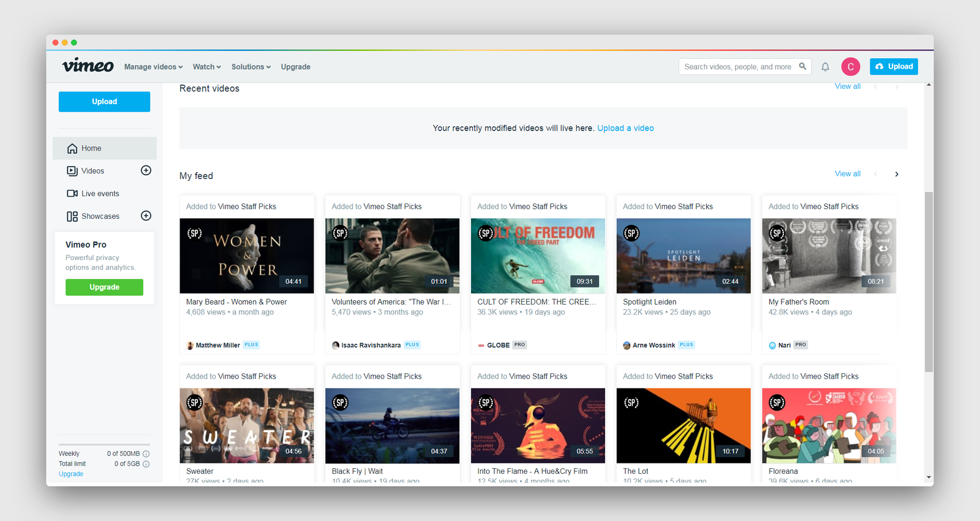Click the green Upgrade button

tap(104, 287)
